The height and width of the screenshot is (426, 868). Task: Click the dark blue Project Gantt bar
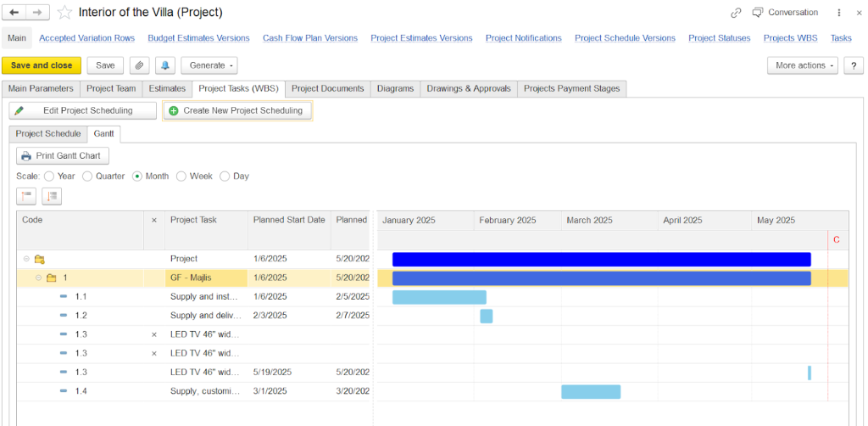click(601, 259)
